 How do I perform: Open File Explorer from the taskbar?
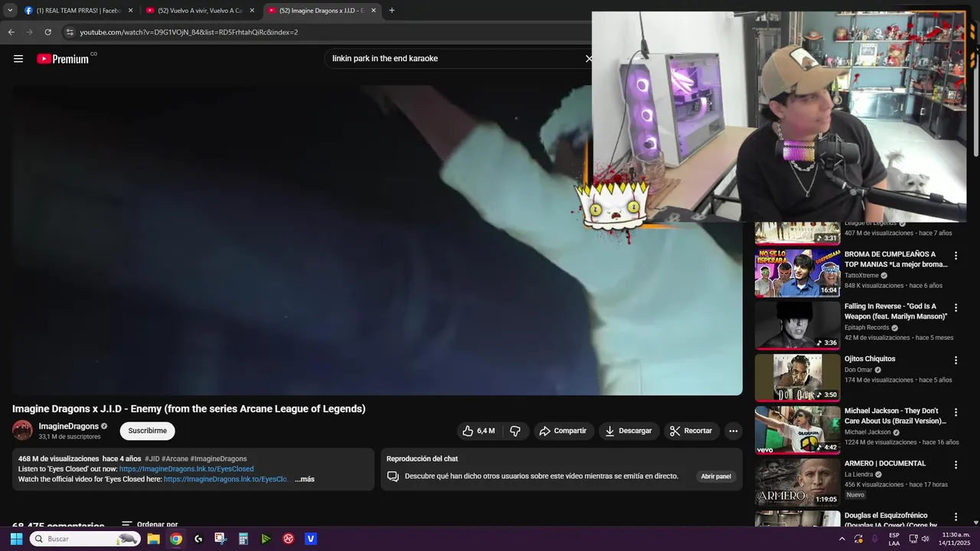click(153, 539)
